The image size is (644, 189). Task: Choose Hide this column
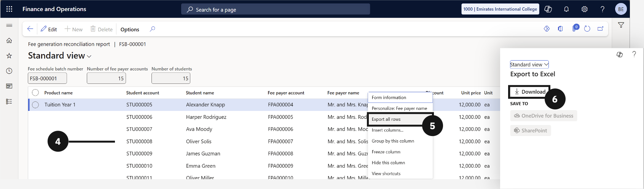(400, 163)
